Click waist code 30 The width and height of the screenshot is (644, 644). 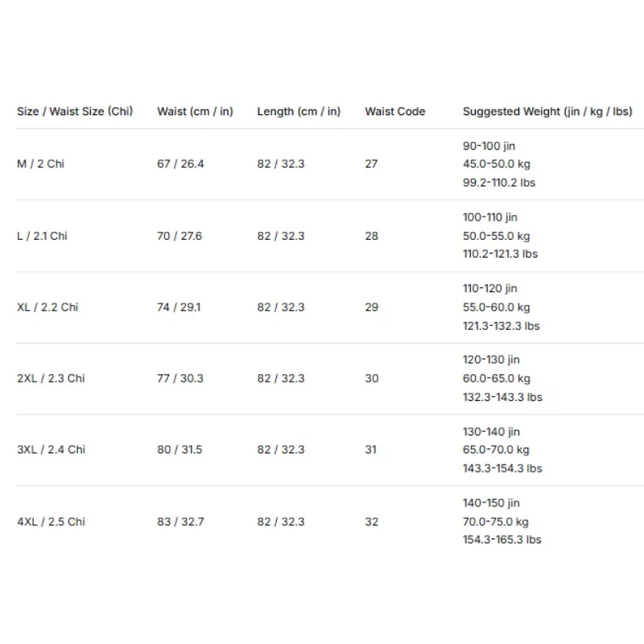tap(372, 378)
